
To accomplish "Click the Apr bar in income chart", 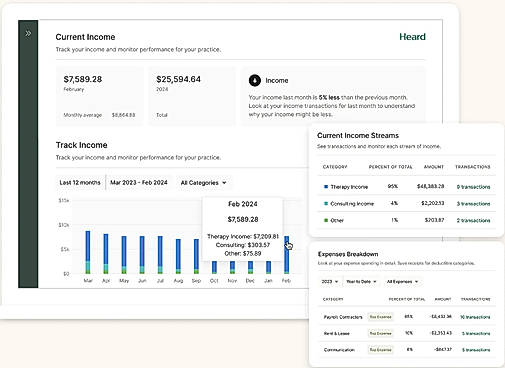I will click(106, 254).
